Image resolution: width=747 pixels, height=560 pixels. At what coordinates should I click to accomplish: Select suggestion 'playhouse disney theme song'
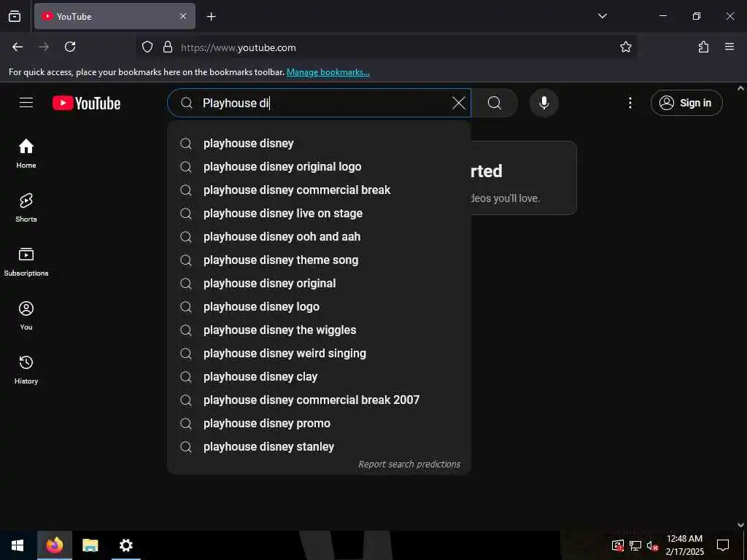[320, 260]
